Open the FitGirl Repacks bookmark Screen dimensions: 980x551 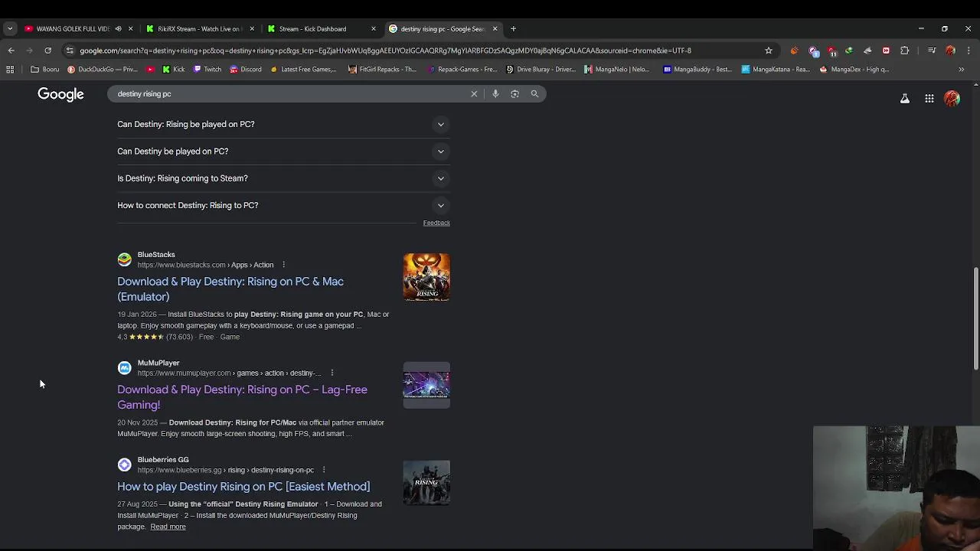pos(382,69)
